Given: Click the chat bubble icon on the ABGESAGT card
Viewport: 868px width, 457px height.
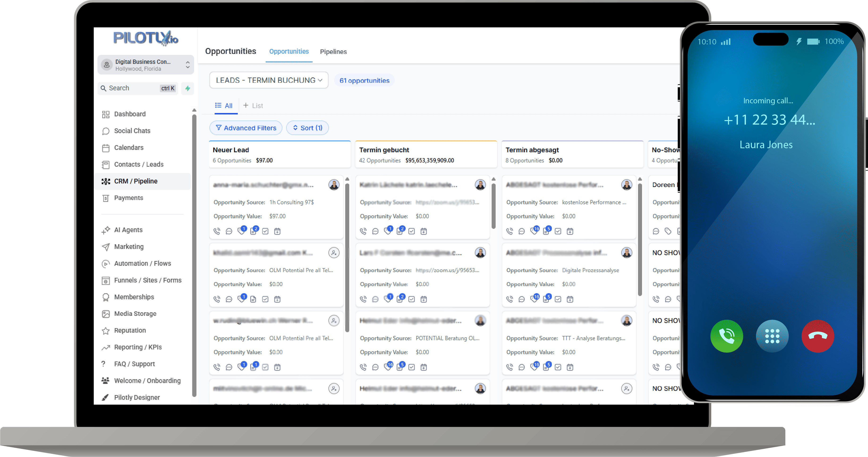Looking at the screenshot, I should [x=522, y=231].
